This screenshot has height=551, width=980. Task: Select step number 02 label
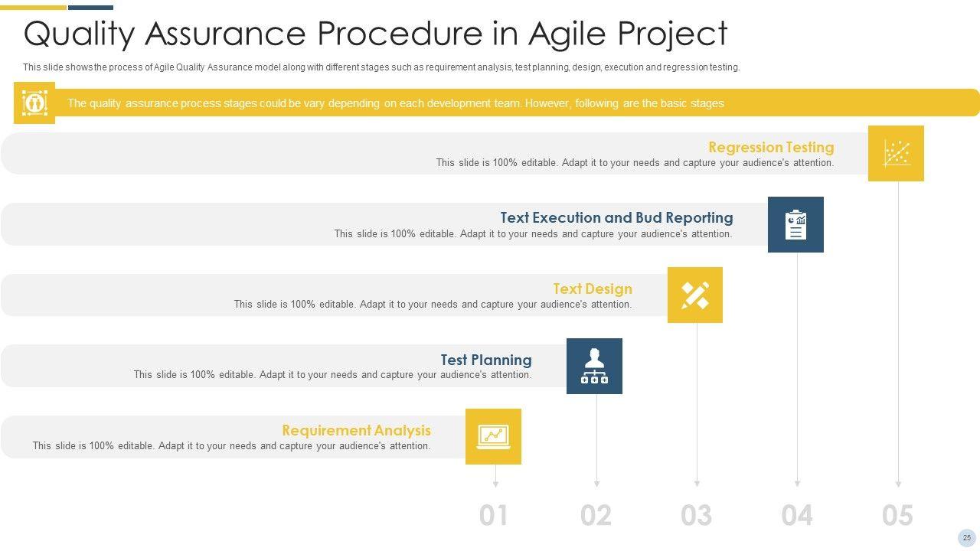[x=596, y=516]
